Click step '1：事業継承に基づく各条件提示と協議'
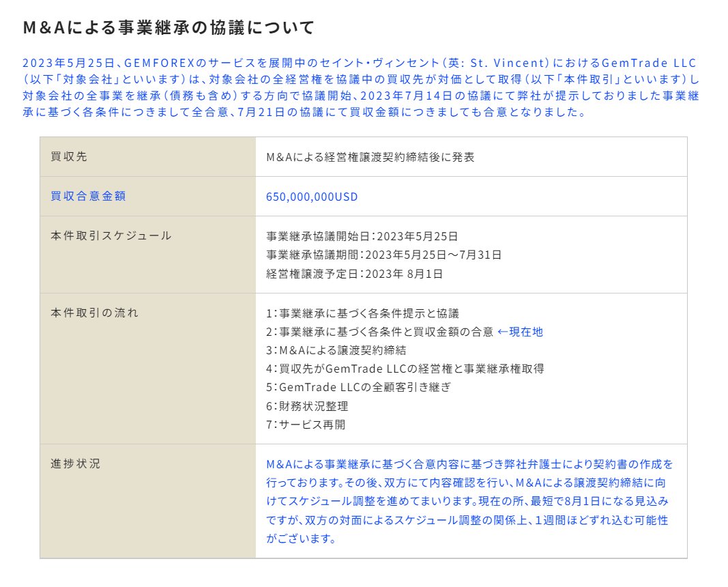This screenshot has height=587, width=728. tap(362, 313)
